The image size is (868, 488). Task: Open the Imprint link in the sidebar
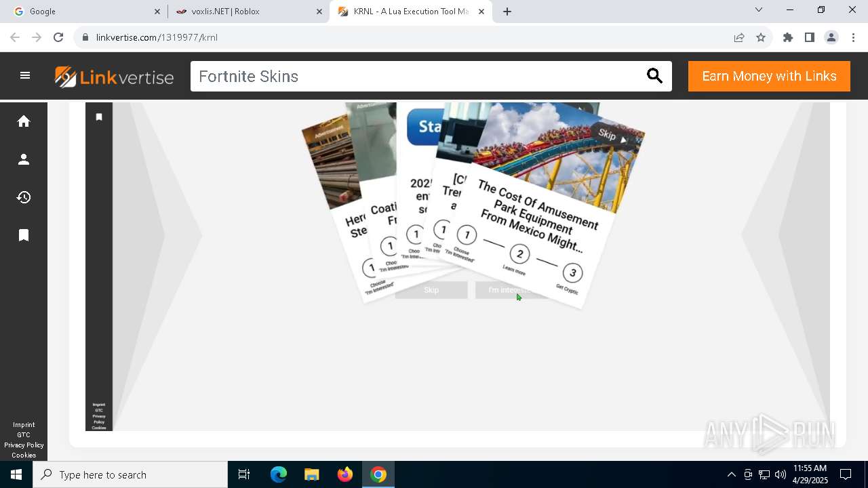[x=24, y=425]
